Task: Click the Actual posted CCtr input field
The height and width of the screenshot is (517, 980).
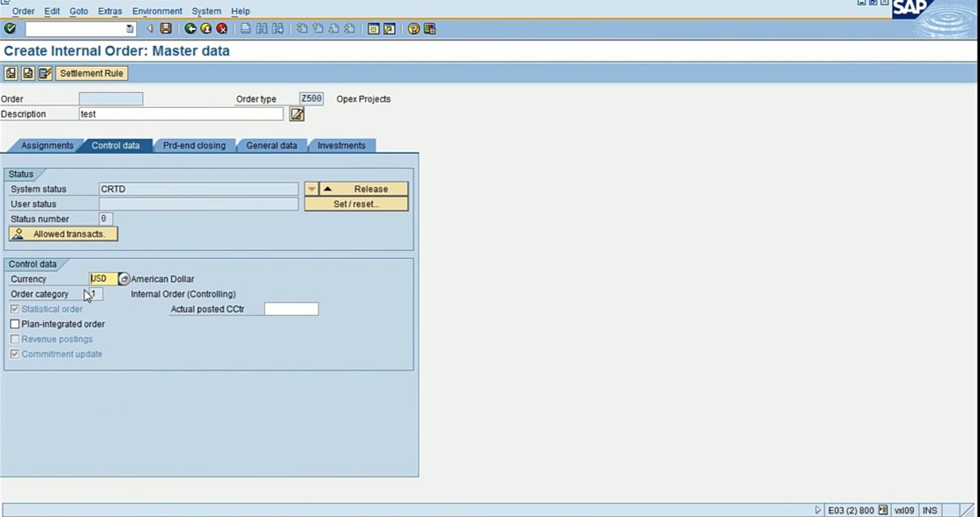Action: click(291, 309)
